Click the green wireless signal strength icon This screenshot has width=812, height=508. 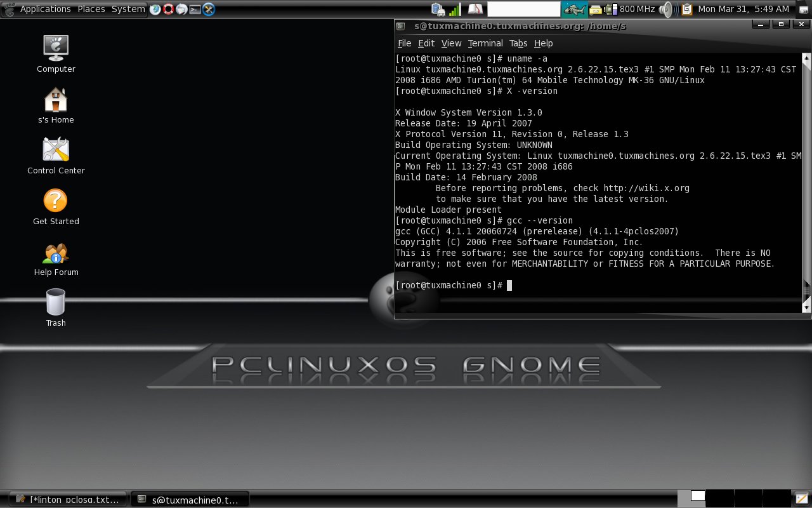(455, 9)
